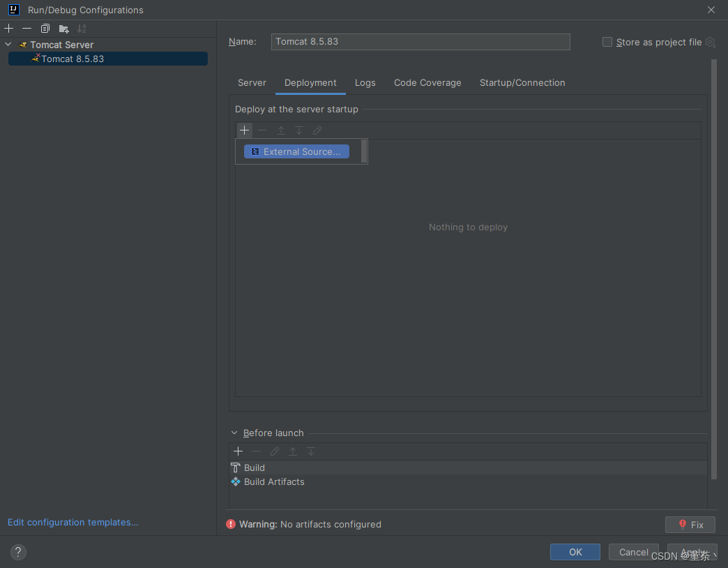Viewport: 728px width, 568px height.
Task: Move deployment entry down
Action: tap(299, 130)
